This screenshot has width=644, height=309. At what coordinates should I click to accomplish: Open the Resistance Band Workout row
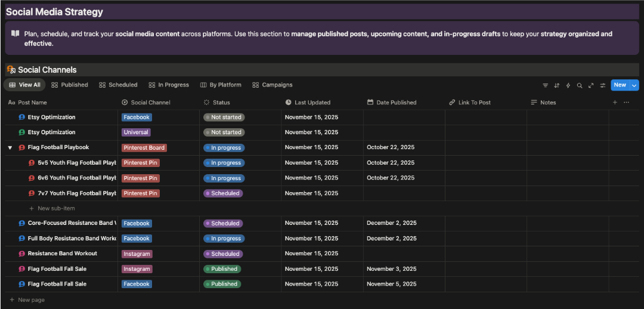point(62,254)
